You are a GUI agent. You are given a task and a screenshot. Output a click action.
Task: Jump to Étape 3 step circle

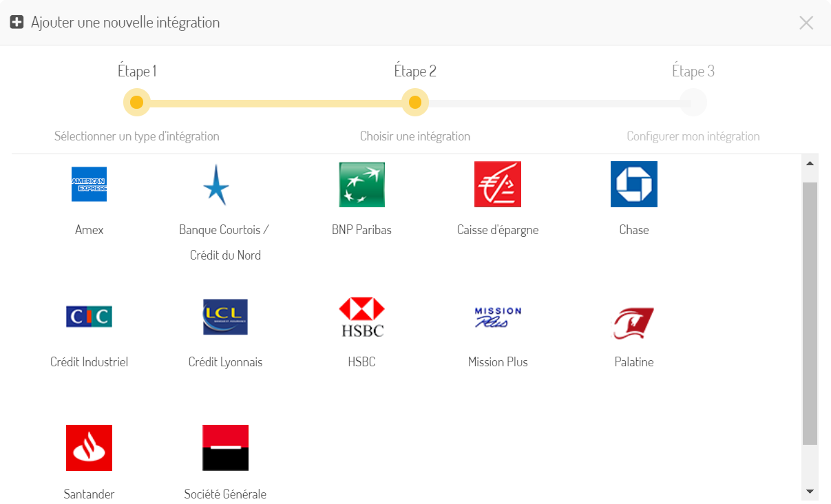point(693,103)
